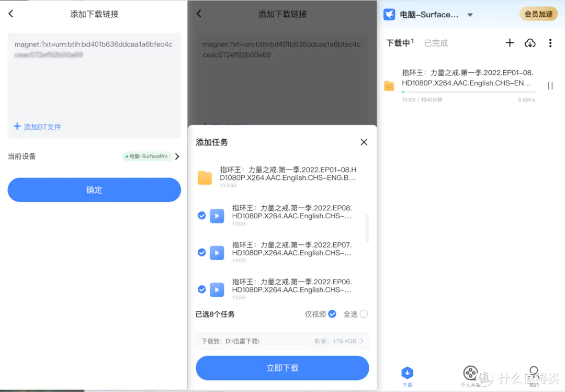The height and width of the screenshot is (392, 565).
Task: Click the EP07 file name text
Action: pos(292,249)
